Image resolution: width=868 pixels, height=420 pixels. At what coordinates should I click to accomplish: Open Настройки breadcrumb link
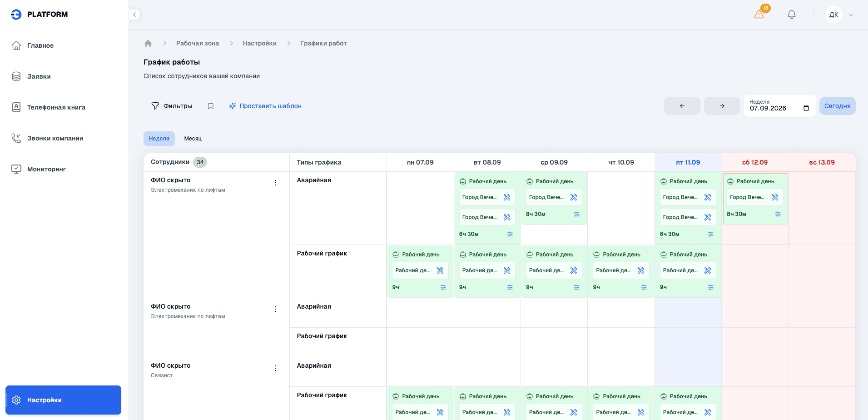pos(259,43)
